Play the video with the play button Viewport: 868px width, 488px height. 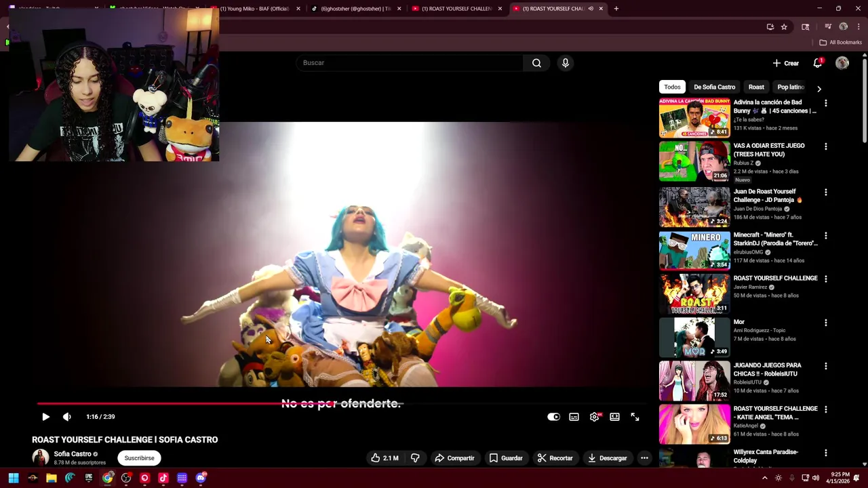pyautogui.click(x=45, y=417)
